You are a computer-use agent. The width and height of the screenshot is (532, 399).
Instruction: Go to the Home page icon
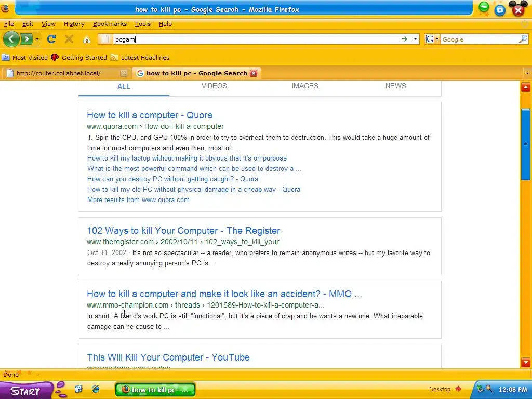click(x=87, y=39)
